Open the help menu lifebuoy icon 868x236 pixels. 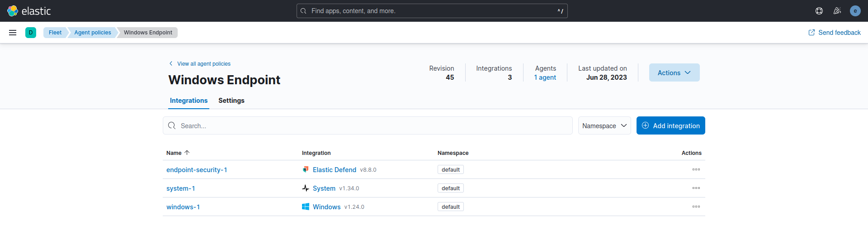tap(819, 11)
